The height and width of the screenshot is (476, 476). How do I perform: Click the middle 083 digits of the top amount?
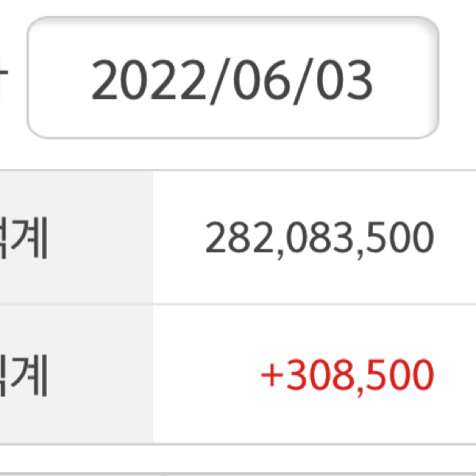[318, 238]
